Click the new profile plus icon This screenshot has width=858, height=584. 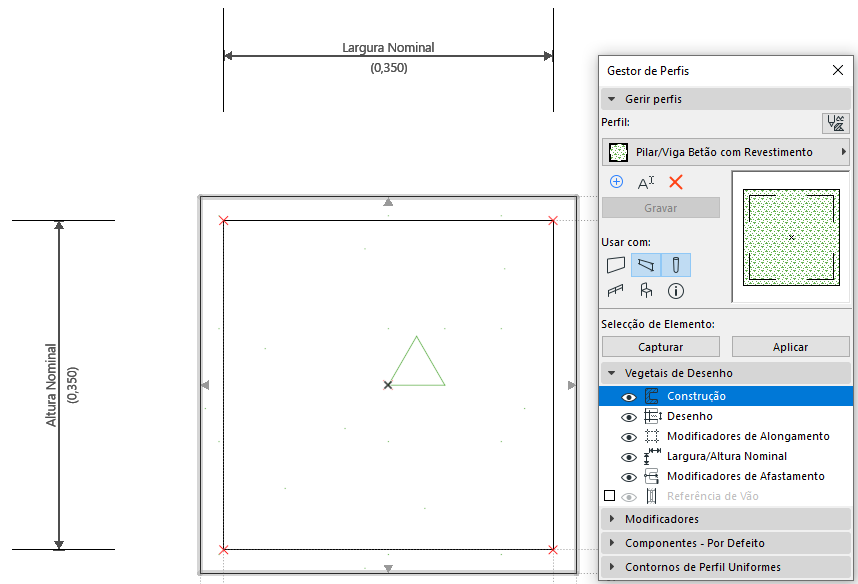[616, 182]
